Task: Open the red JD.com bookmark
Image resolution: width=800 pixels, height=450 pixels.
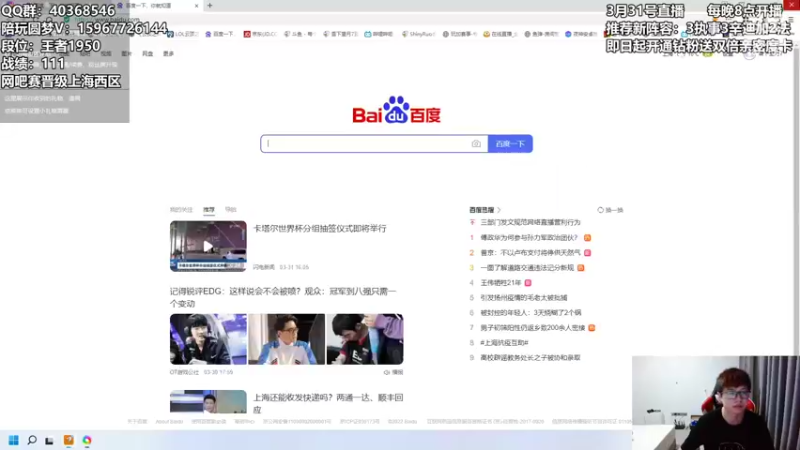Action: coord(260,34)
